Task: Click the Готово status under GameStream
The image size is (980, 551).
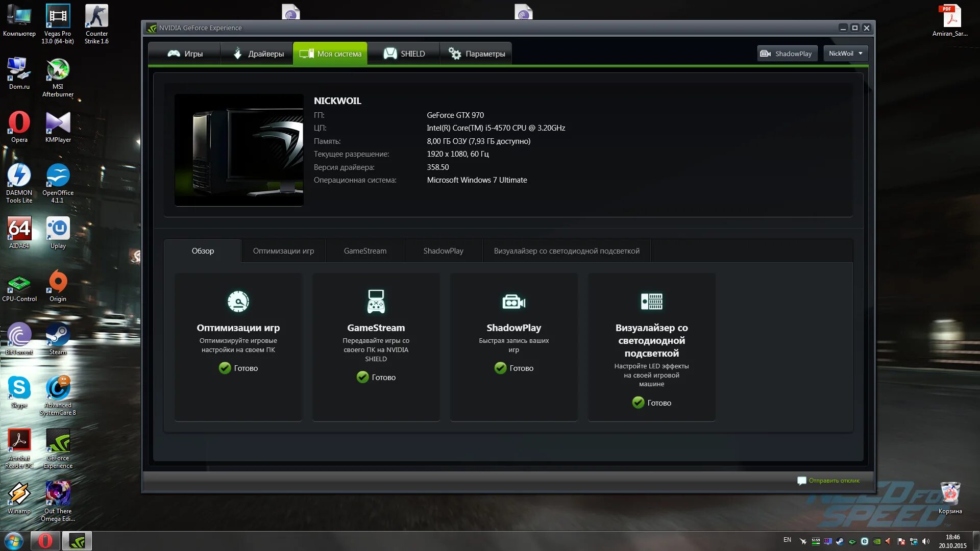Action: 376,378
